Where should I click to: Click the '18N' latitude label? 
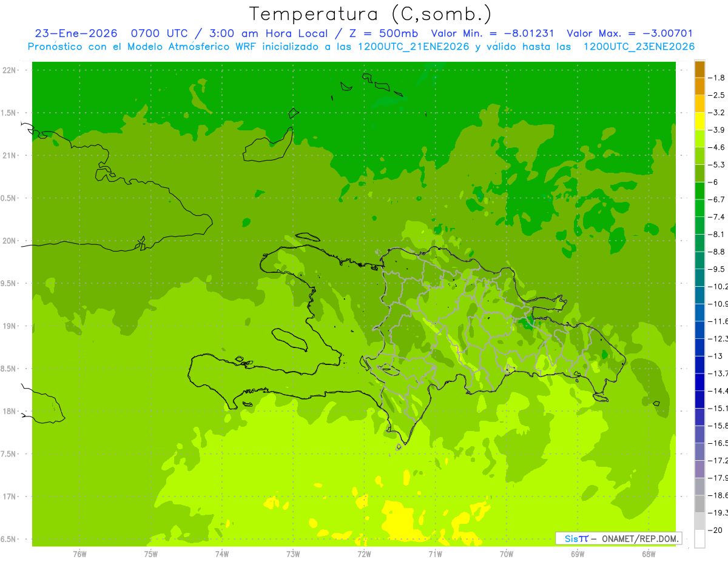coord(10,412)
